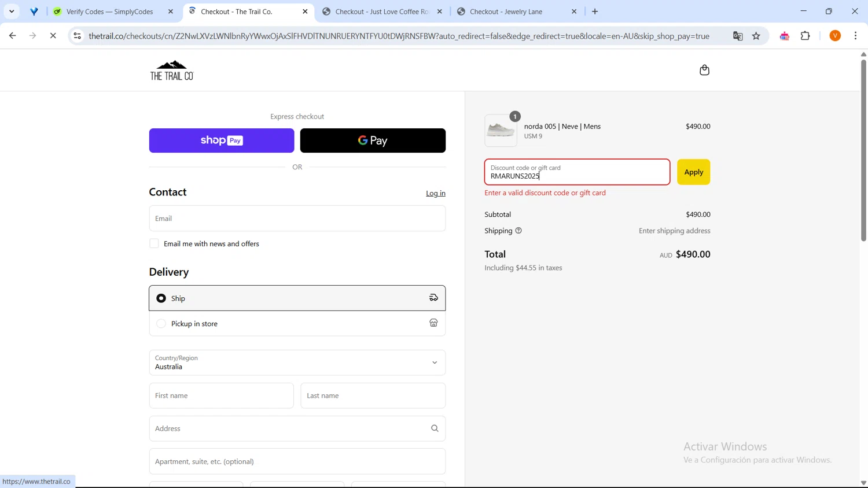
Task: Click the norda 005 shoe thumbnail
Action: pyautogui.click(x=501, y=130)
